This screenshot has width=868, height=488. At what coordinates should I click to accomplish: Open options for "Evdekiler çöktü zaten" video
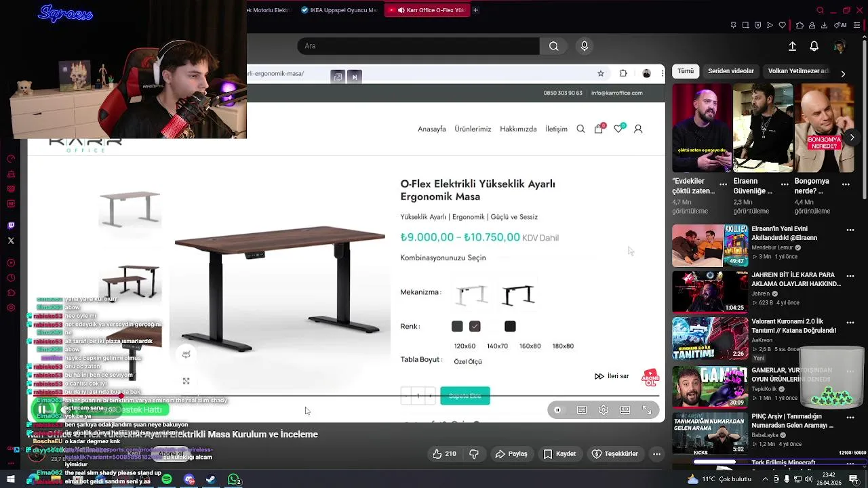723,184
